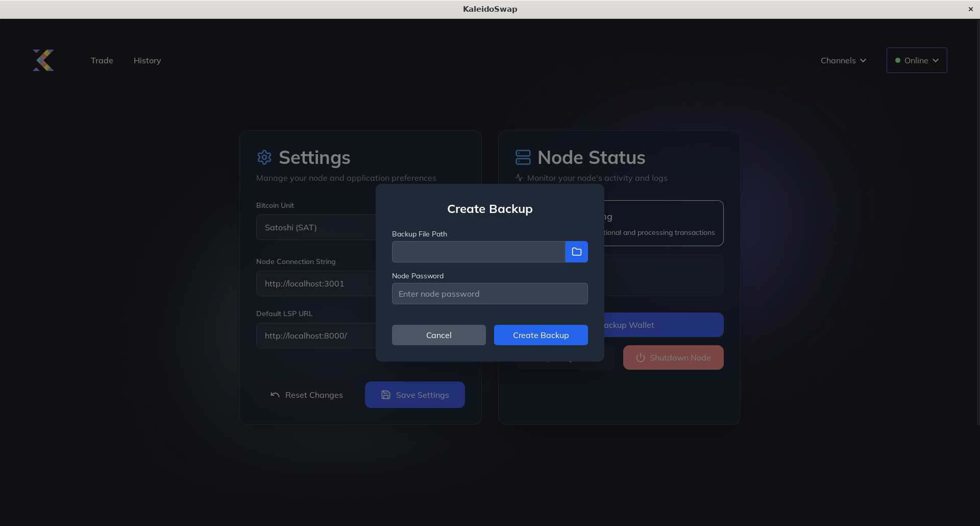Open the folder browser for backup file path

[x=576, y=251]
